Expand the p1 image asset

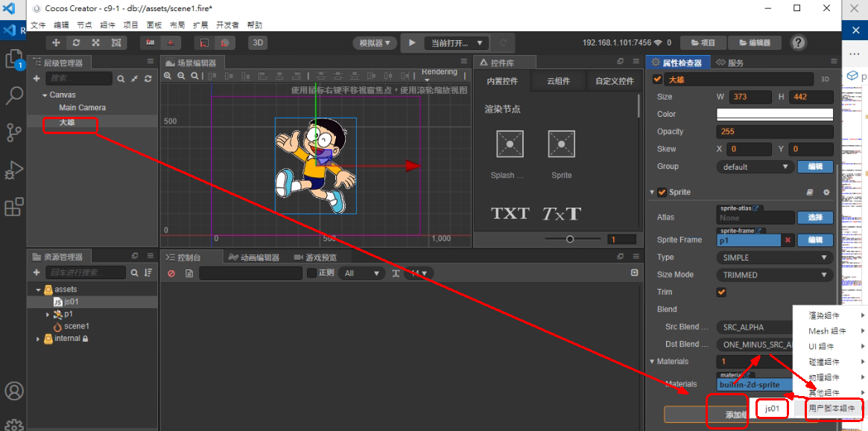(x=48, y=314)
